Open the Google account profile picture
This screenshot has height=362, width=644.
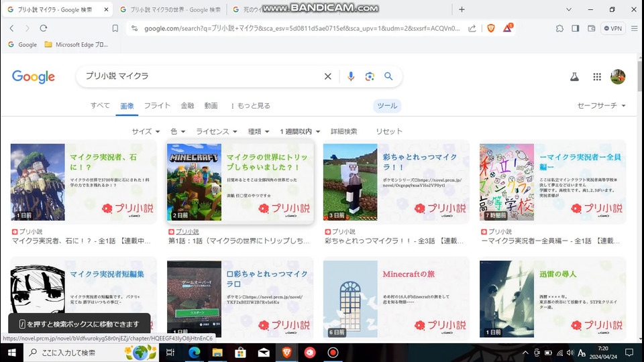click(618, 76)
